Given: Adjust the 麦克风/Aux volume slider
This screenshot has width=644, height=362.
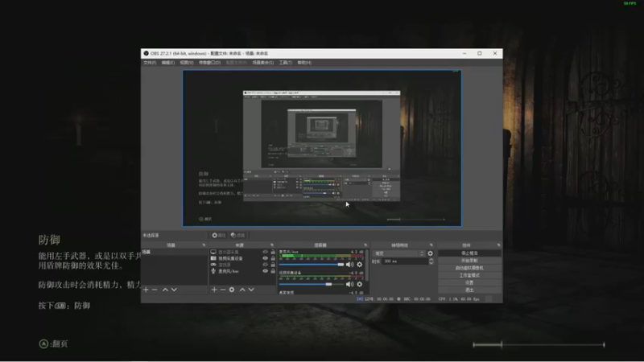Looking at the screenshot, I should (x=341, y=264).
